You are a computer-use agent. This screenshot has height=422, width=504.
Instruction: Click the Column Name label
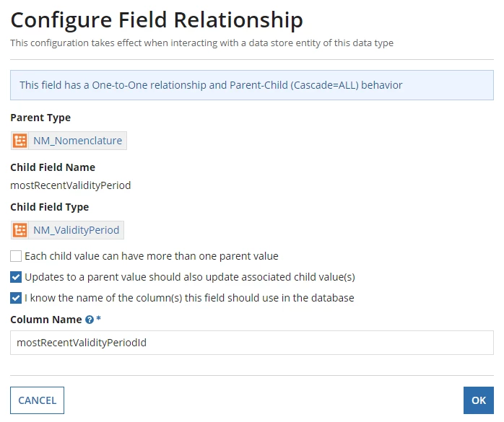pyautogui.click(x=46, y=320)
